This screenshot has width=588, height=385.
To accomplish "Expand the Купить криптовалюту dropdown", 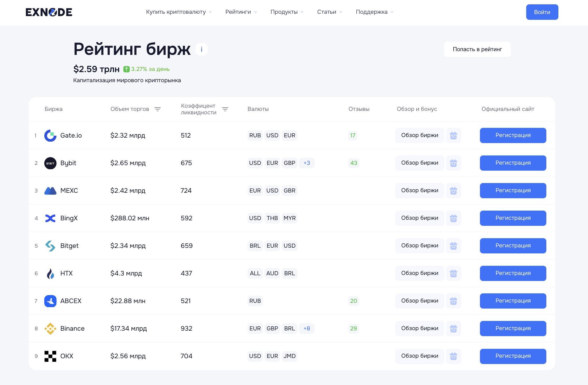I will 179,12.
